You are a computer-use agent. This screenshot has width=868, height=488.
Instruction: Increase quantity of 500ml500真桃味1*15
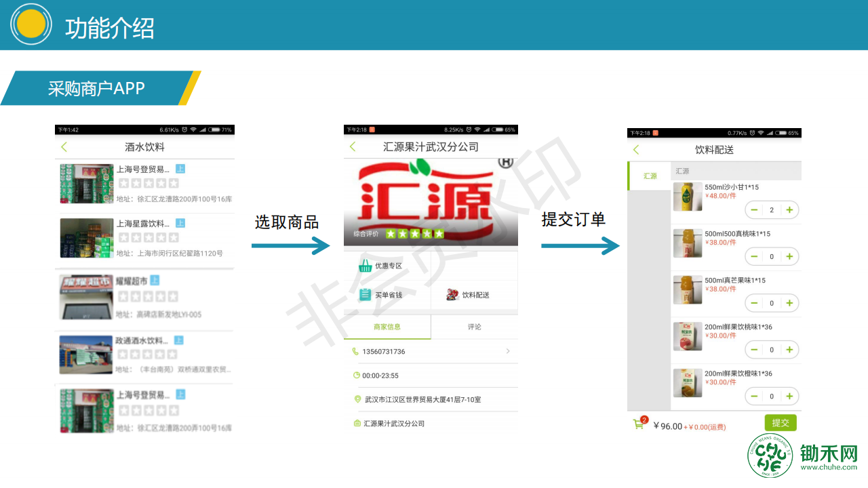789,256
